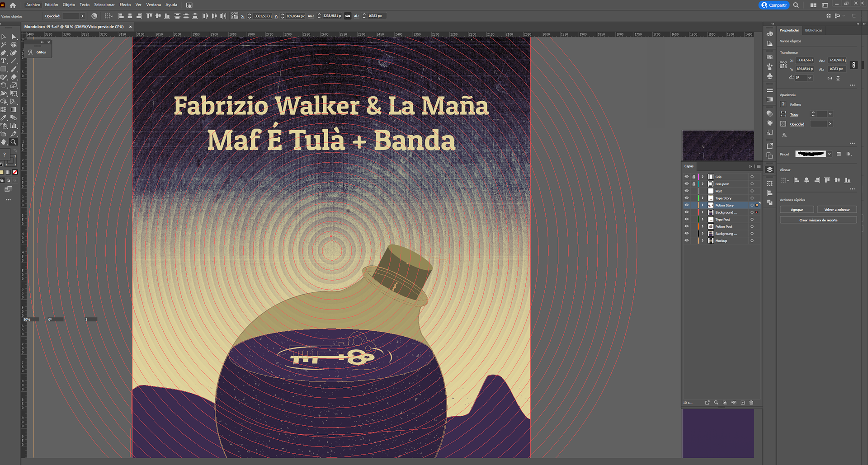Select the Magic Wand tool
The width and height of the screenshot is (868, 465).
[4, 45]
